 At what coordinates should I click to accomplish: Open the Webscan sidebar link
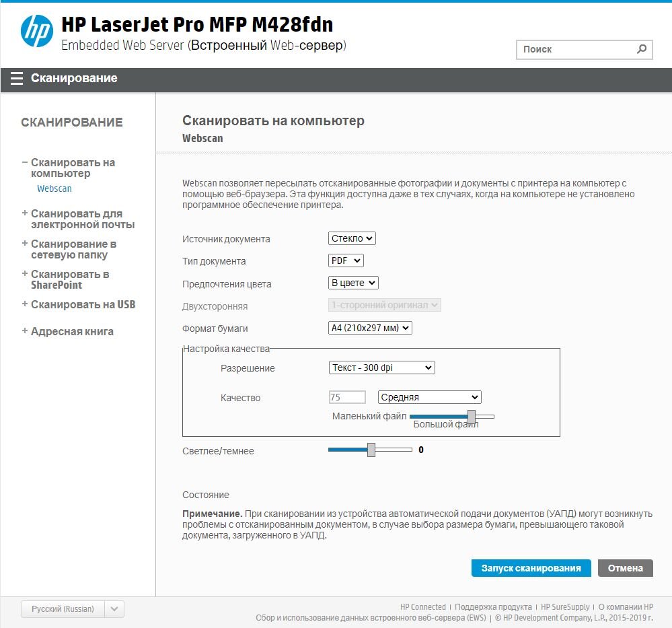[54, 188]
